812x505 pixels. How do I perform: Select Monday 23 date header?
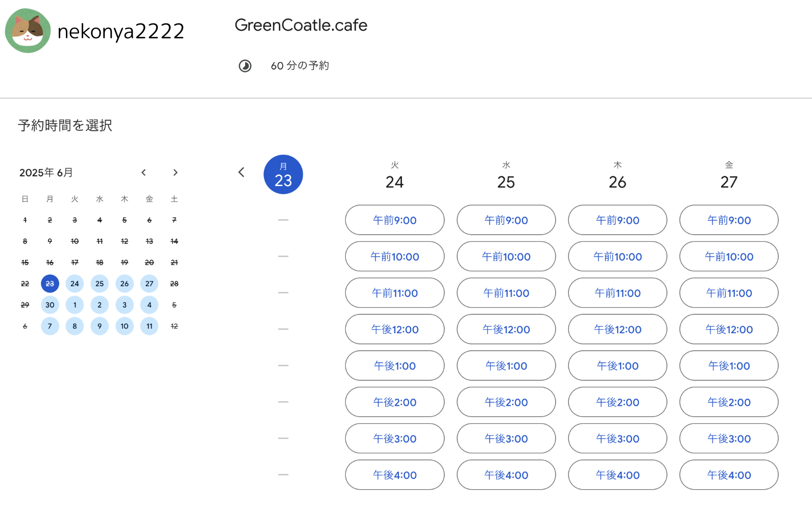pyautogui.click(x=283, y=175)
